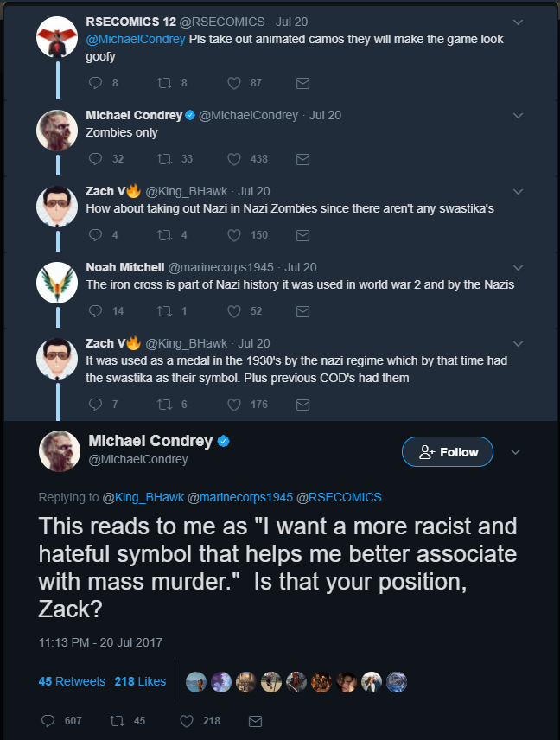This screenshot has width=560, height=740.
Task: Like Noah Mitchell's iron cross tweet
Action: pos(233,311)
